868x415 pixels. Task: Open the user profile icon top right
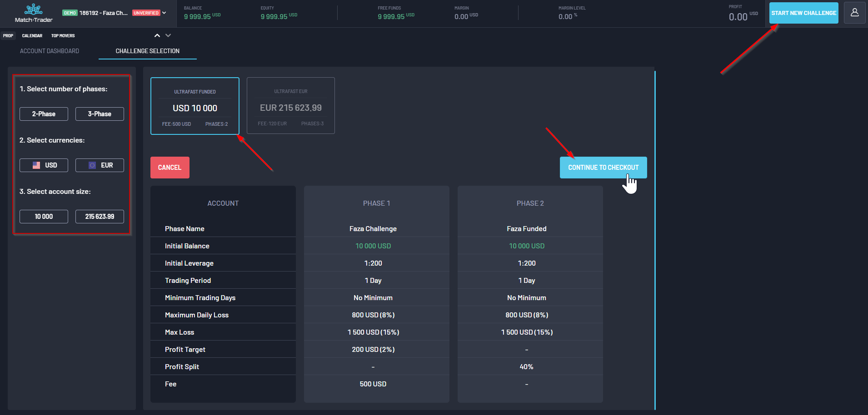(x=855, y=12)
